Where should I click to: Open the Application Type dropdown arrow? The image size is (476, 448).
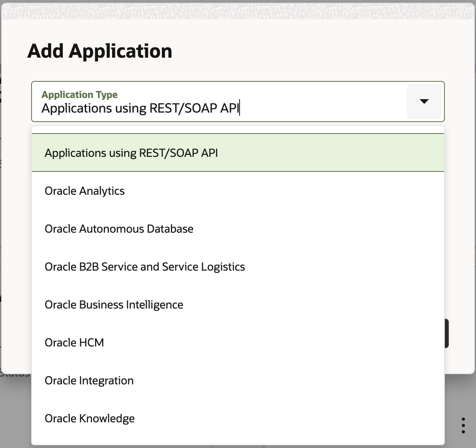[x=424, y=102]
